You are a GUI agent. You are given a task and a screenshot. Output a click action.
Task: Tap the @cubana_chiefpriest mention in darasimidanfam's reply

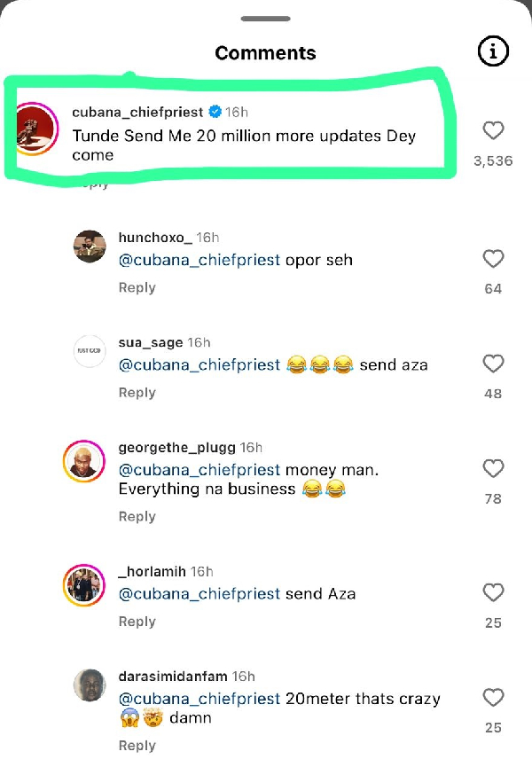tap(199, 699)
